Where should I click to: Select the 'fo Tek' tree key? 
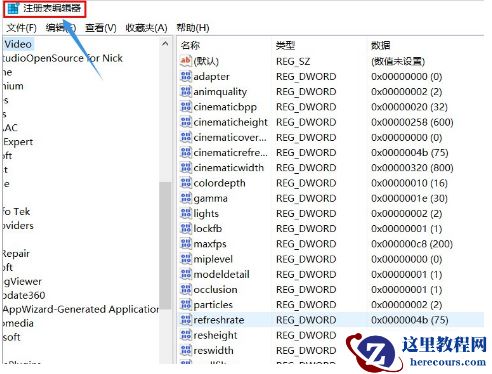point(16,211)
